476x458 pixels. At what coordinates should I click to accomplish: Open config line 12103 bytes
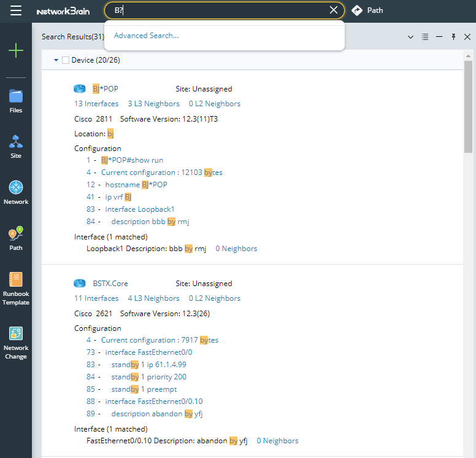click(x=162, y=173)
